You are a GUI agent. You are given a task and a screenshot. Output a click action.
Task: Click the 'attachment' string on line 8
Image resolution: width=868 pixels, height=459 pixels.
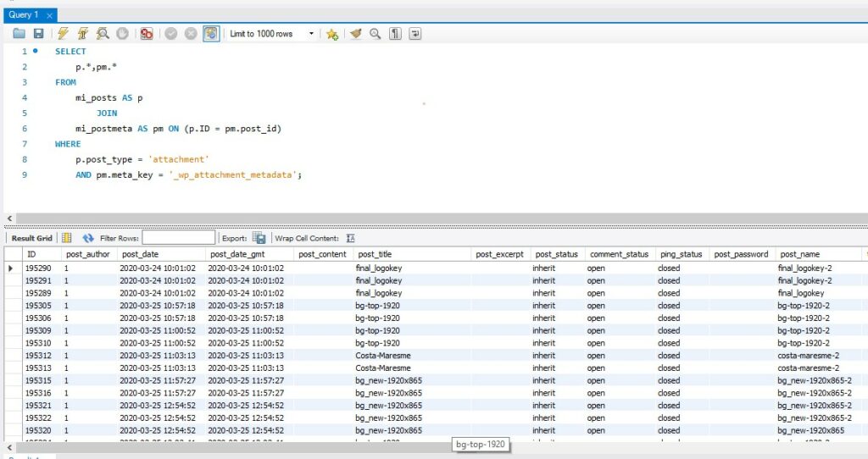[x=178, y=160]
